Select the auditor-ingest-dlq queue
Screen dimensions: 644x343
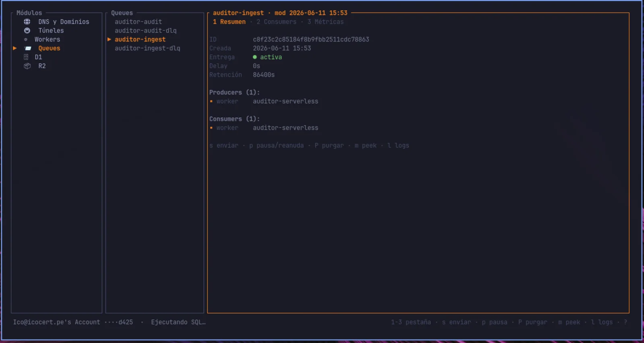tap(147, 48)
